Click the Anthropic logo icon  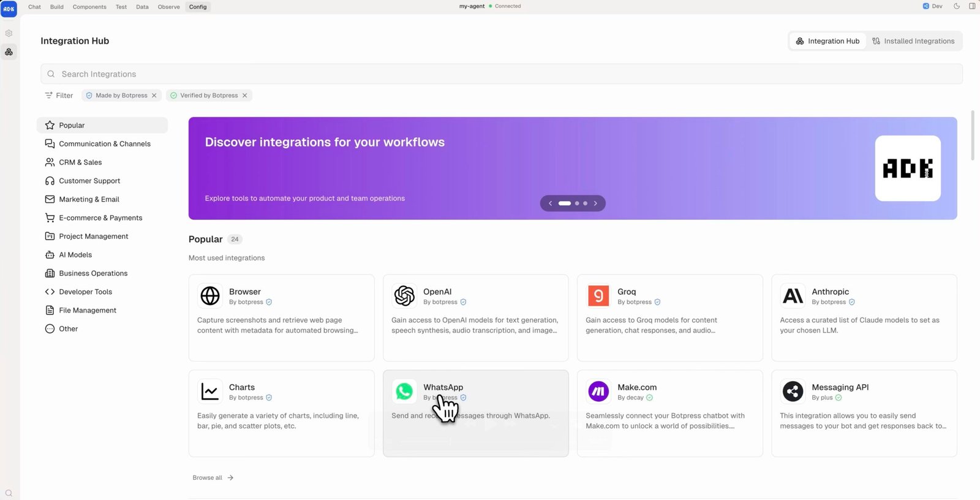click(x=793, y=296)
